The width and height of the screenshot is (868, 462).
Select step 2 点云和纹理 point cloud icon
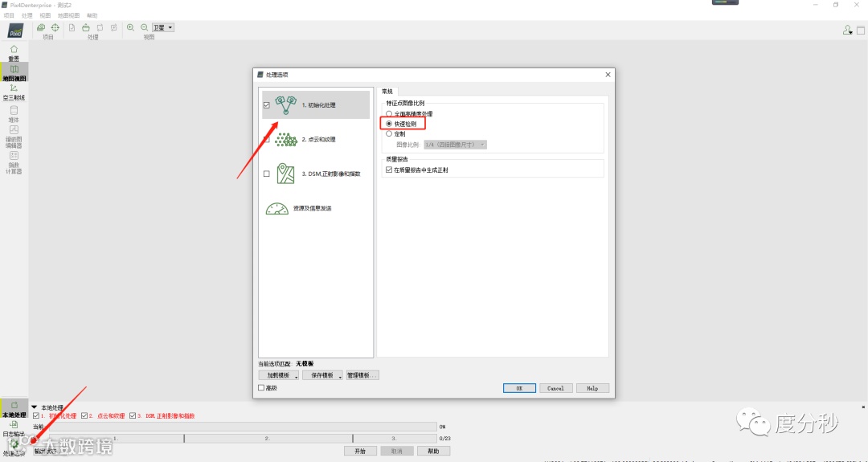(286, 140)
